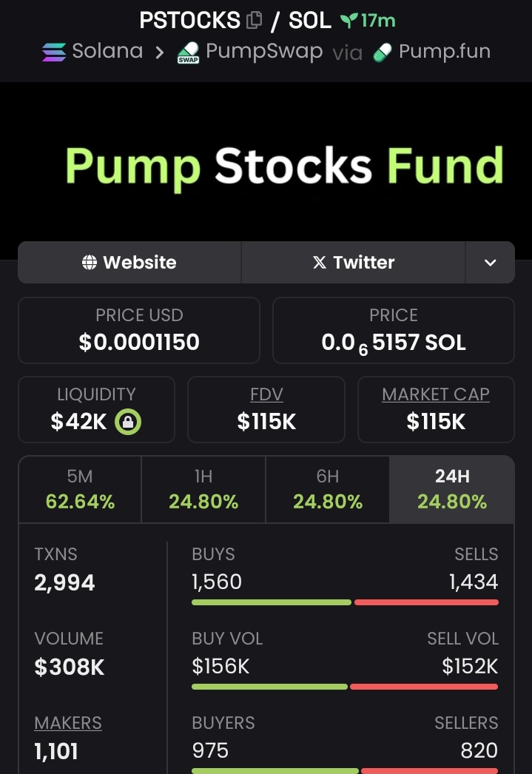Click the underlined FDV label

[266, 394]
